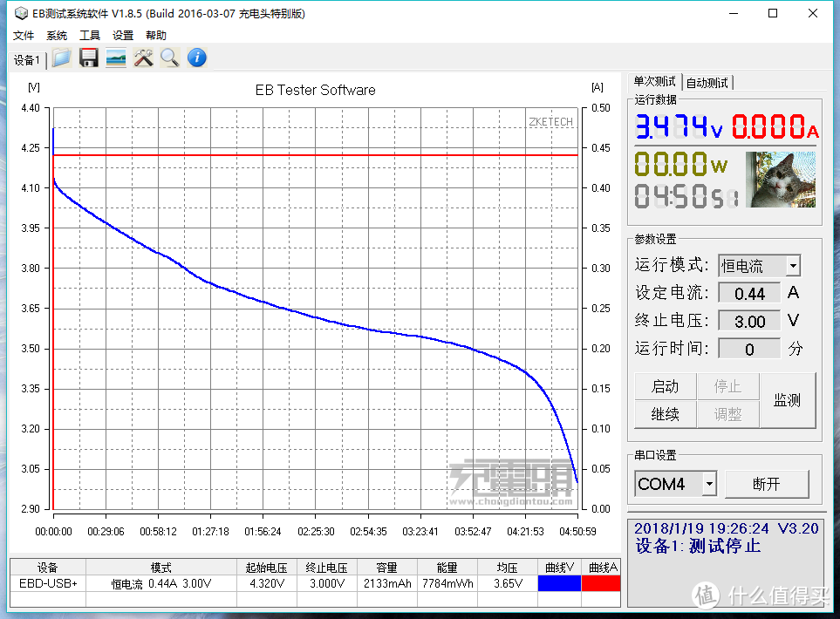
Task: Click the 断开 disconnect button
Action: click(x=767, y=484)
